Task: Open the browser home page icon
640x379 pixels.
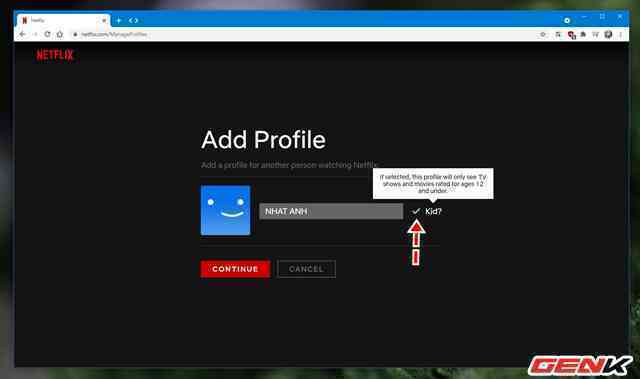Action: 60,34
